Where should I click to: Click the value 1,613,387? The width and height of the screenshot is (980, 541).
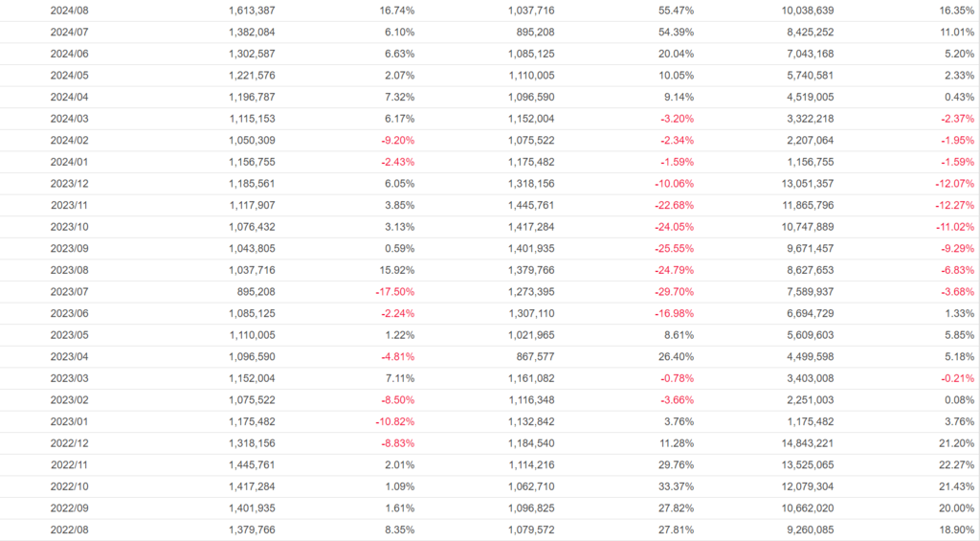point(252,10)
